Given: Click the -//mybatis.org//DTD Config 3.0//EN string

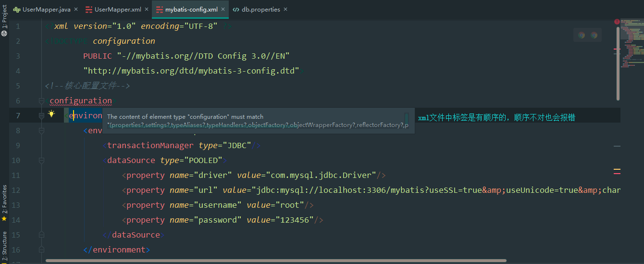Looking at the screenshot, I should 203,56.
